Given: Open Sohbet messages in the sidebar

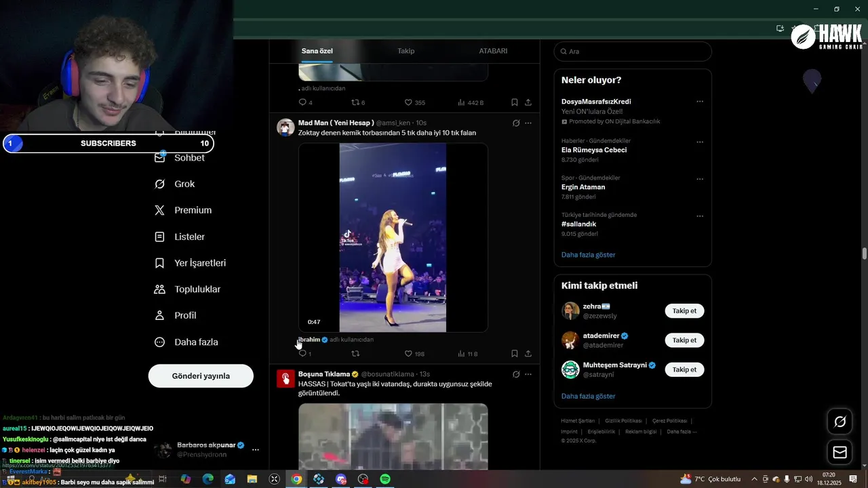Looking at the screenshot, I should (x=180, y=157).
